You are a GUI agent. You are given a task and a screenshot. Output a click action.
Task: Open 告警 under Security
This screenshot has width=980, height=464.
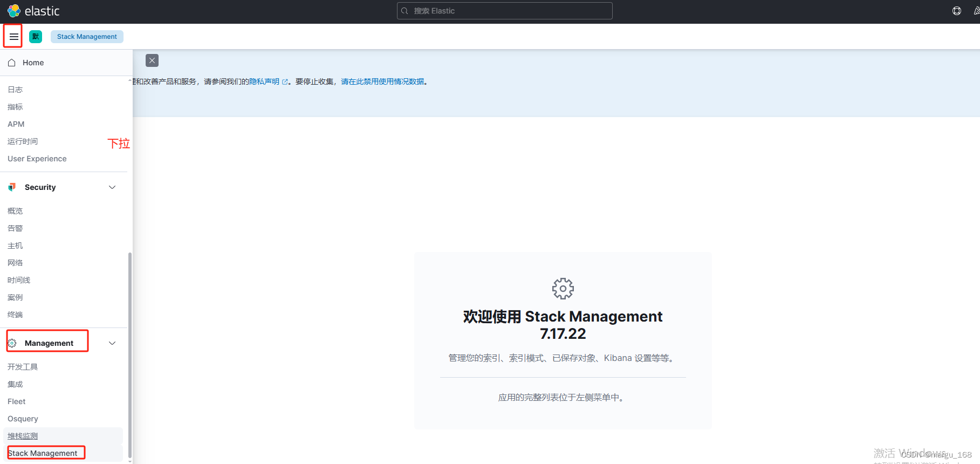click(x=15, y=228)
